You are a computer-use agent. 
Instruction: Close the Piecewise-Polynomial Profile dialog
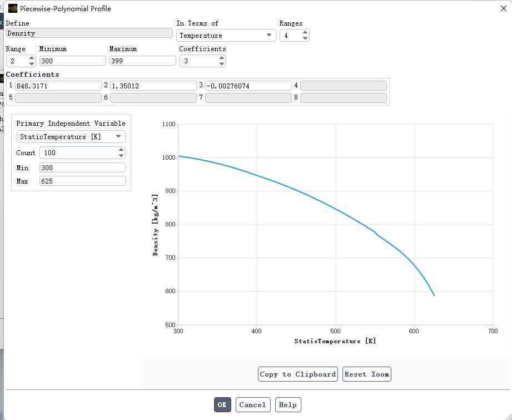(503, 8)
